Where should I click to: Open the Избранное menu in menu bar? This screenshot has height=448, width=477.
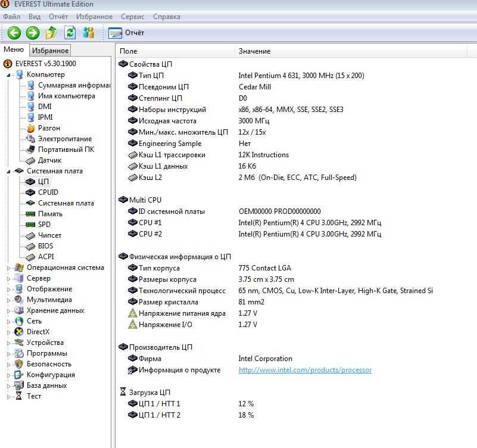[94, 17]
